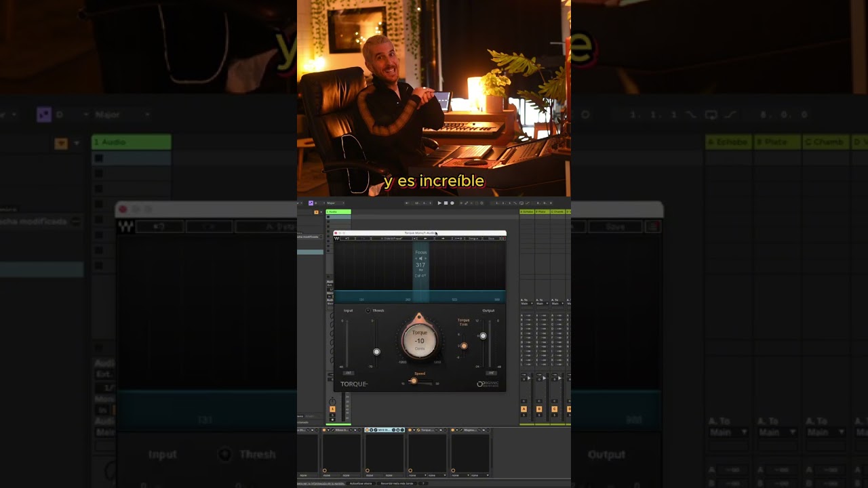This screenshot has height=488, width=868.
Task: Shift Focus frequency up with right arrow
Action: coord(426,258)
